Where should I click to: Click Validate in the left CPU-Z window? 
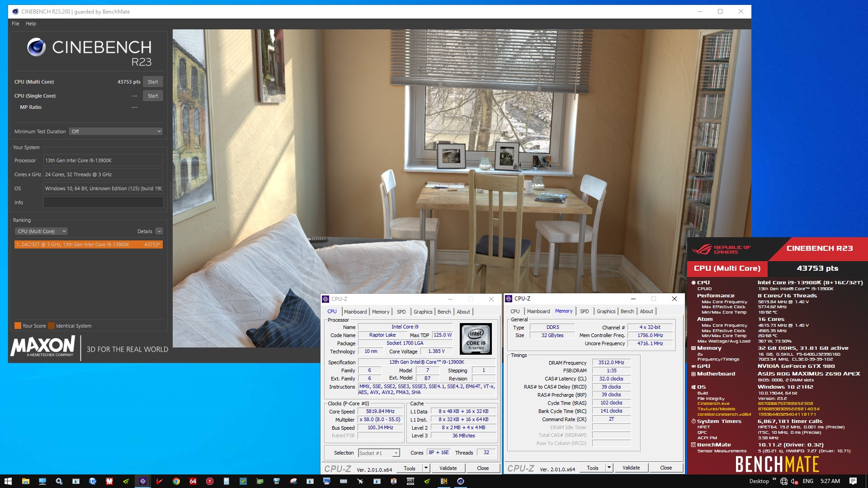pyautogui.click(x=448, y=468)
